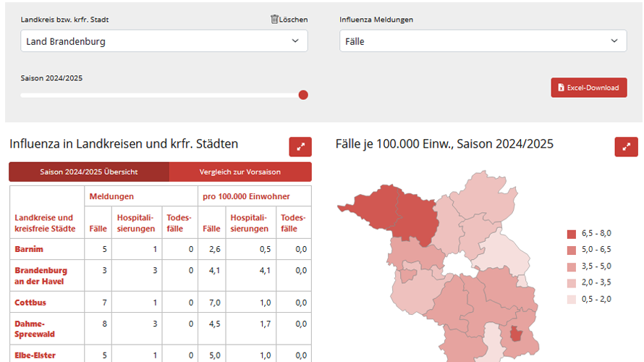The height and width of the screenshot is (362, 644).
Task: Open the Land Brandenburg district dropdown
Action: [x=164, y=41]
